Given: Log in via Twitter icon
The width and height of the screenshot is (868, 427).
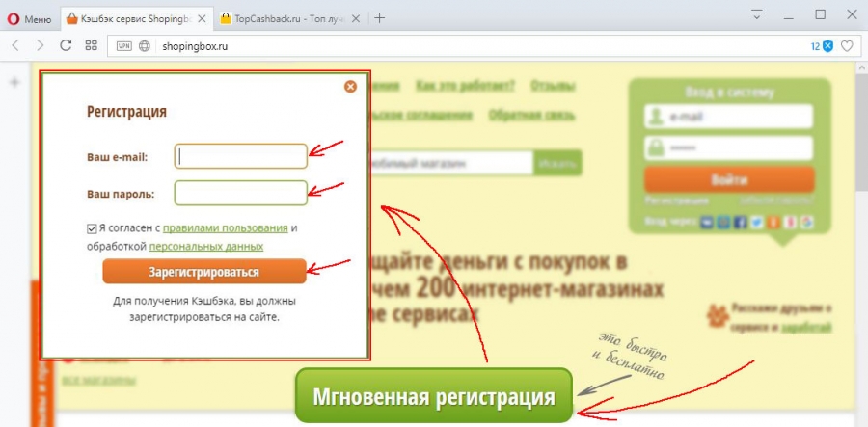Looking at the screenshot, I should point(757,223).
